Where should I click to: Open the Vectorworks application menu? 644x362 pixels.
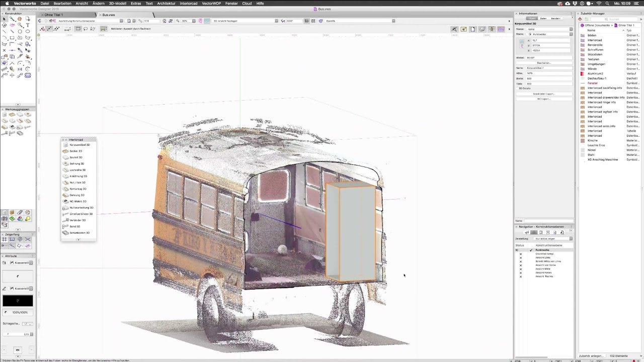[x=26, y=3]
